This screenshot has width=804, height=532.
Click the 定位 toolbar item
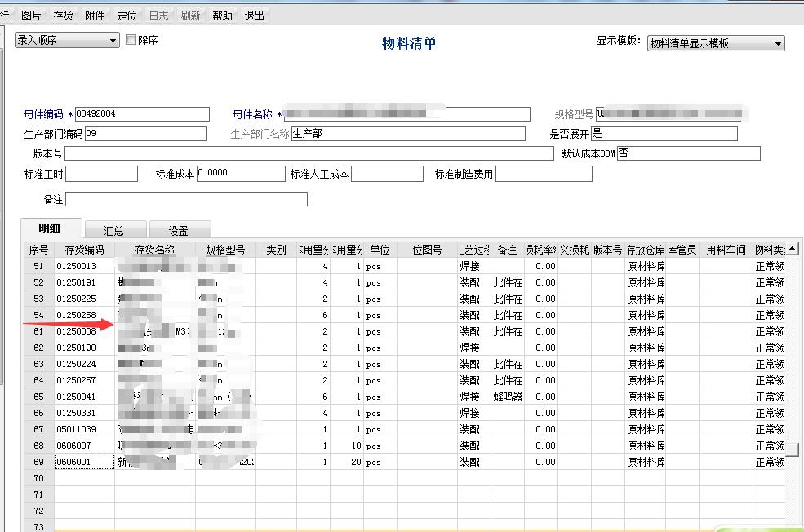click(x=127, y=16)
